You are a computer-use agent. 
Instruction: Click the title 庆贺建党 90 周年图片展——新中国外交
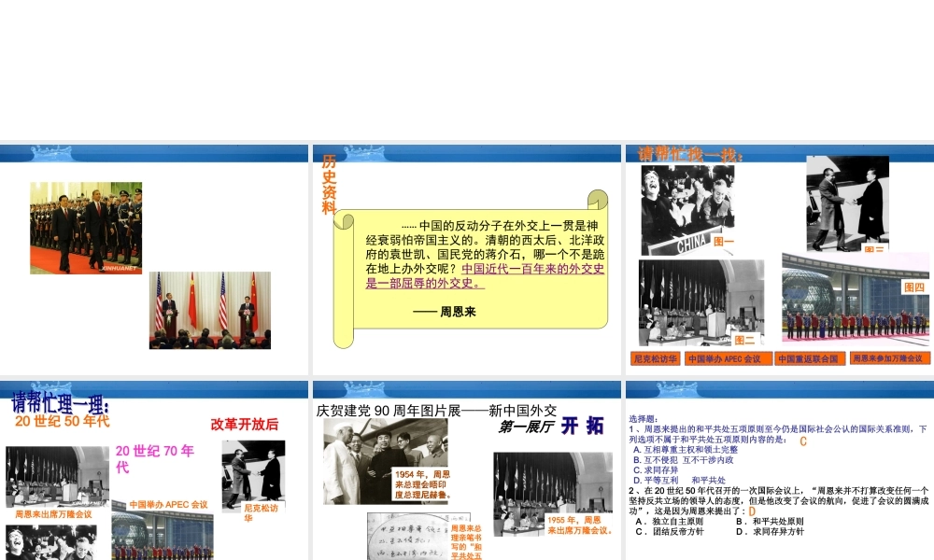click(436, 411)
